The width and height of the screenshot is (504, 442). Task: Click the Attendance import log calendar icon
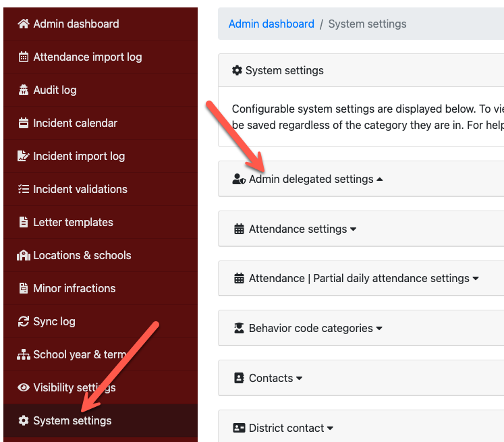click(x=24, y=57)
